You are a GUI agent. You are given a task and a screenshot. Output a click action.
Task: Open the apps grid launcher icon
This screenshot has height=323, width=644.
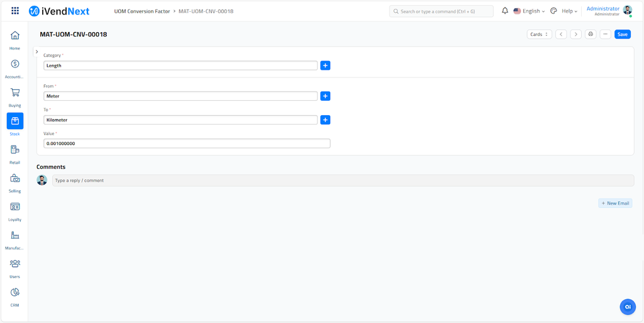tap(15, 11)
